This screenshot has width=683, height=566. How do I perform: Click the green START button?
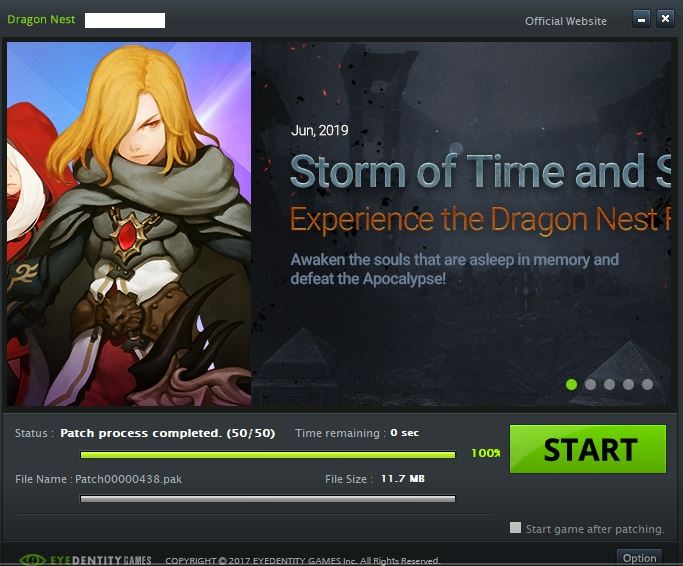click(588, 449)
